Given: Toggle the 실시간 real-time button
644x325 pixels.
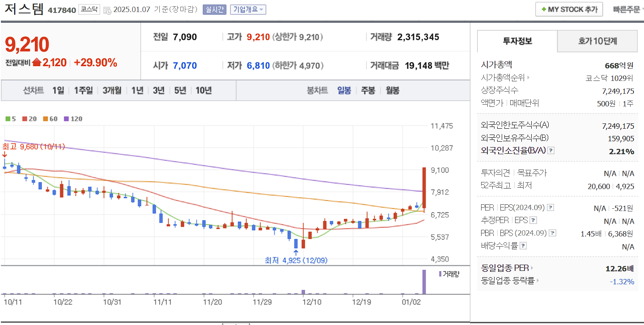Looking at the screenshot, I should 214,9.
